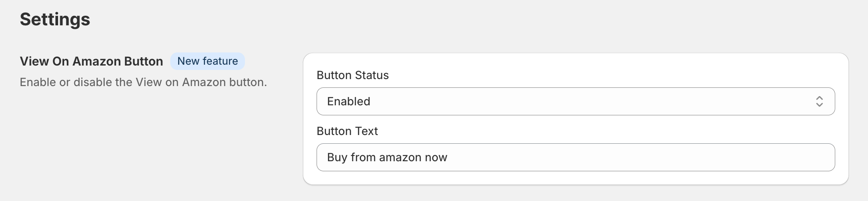Click the Settings page heading

[x=55, y=19]
